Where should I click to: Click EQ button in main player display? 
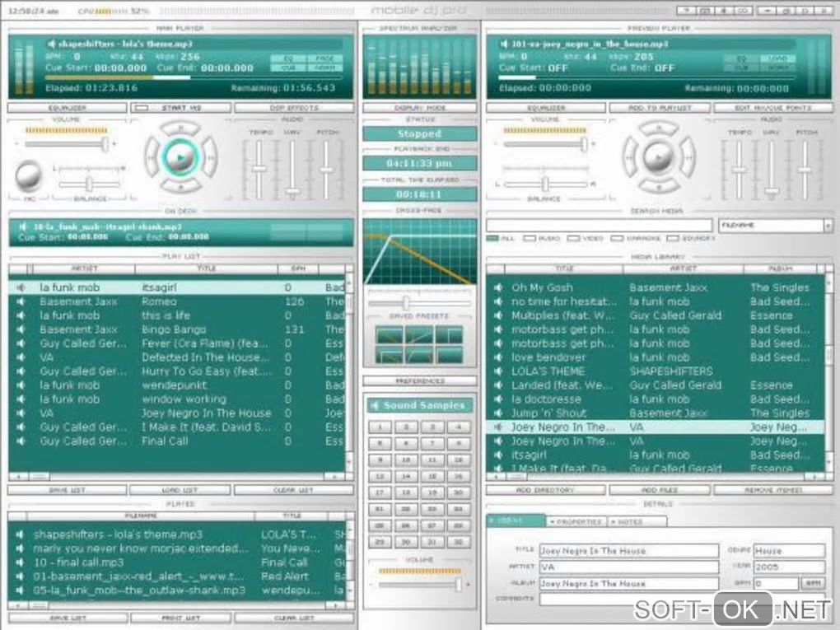tap(287, 58)
